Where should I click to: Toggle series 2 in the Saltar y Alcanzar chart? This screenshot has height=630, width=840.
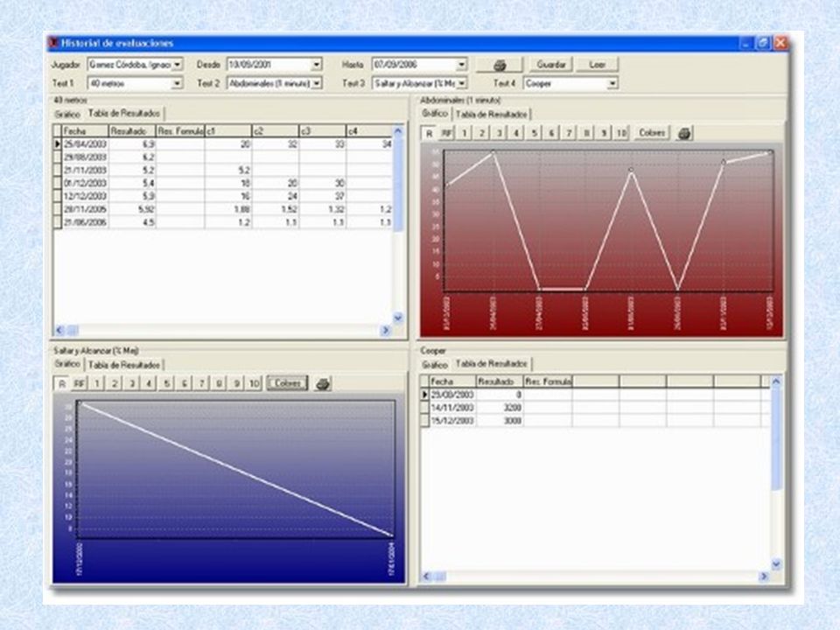[x=114, y=383]
